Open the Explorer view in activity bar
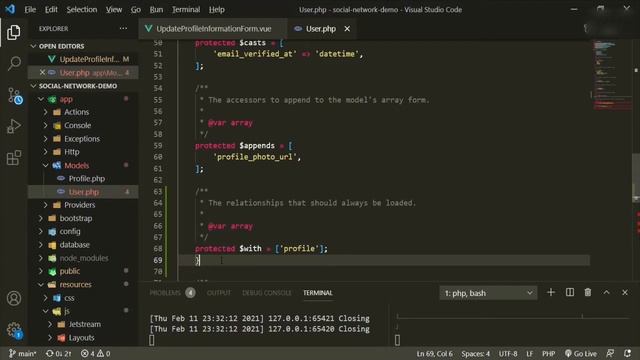Screen dimensions: 640x360 coord(13,32)
